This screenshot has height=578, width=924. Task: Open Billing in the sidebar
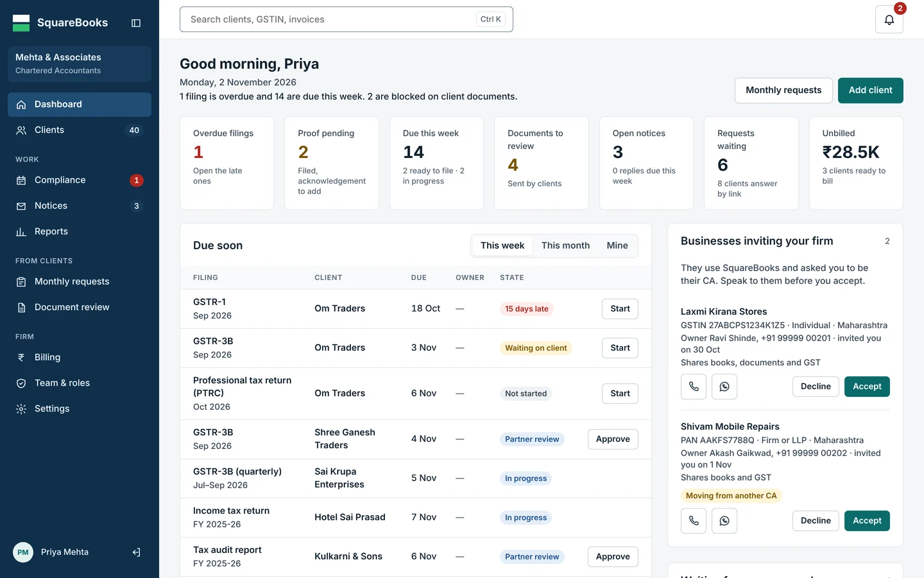coord(80,358)
